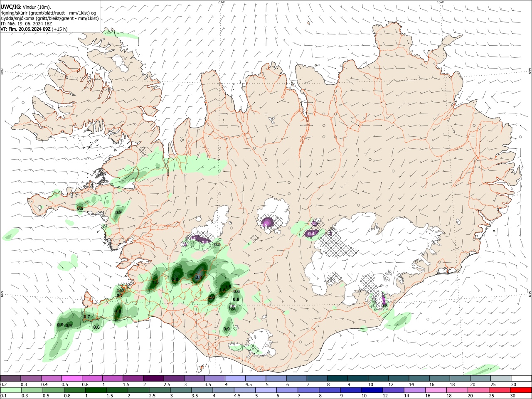Click the 0.7 rainfall value on Reykjanes peninsula
This screenshot has width=532, height=399.
87,317
